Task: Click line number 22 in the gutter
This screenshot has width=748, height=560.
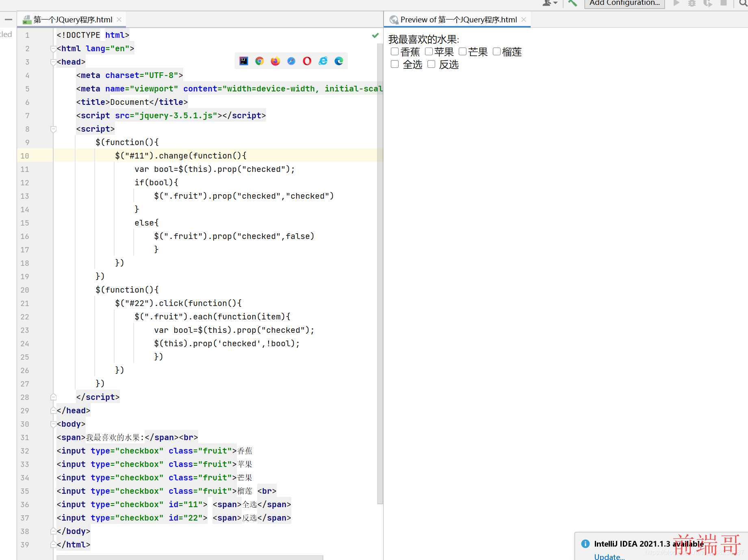Action: [x=25, y=317]
